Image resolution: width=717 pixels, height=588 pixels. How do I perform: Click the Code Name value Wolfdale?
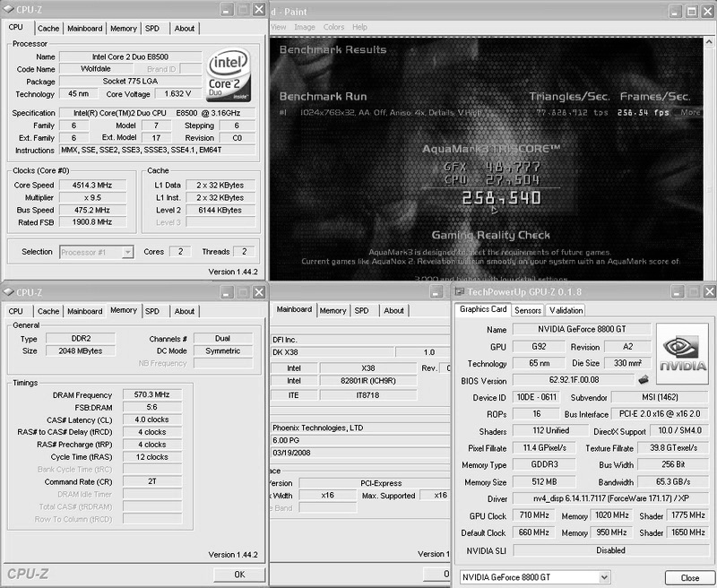tap(96, 69)
